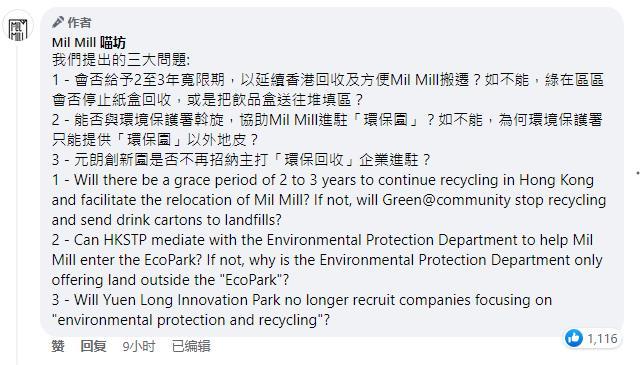
Task: Reply to the comment via 回复
Action: tap(93, 346)
